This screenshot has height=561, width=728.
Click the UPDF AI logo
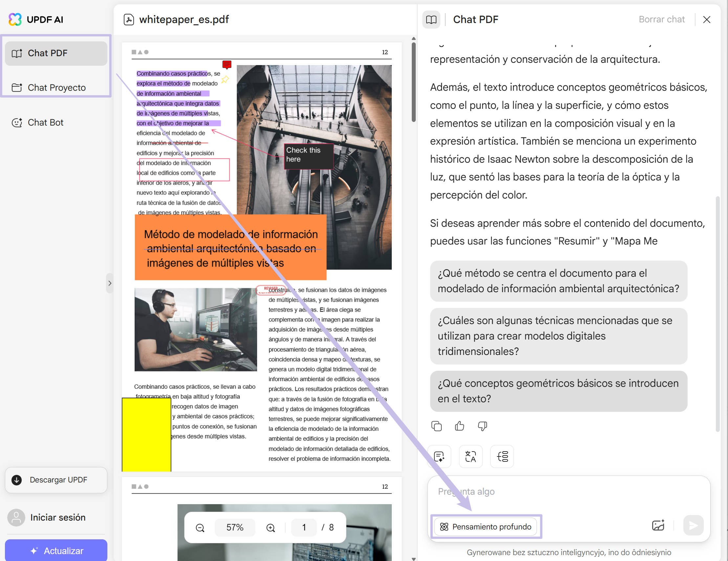point(36,19)
